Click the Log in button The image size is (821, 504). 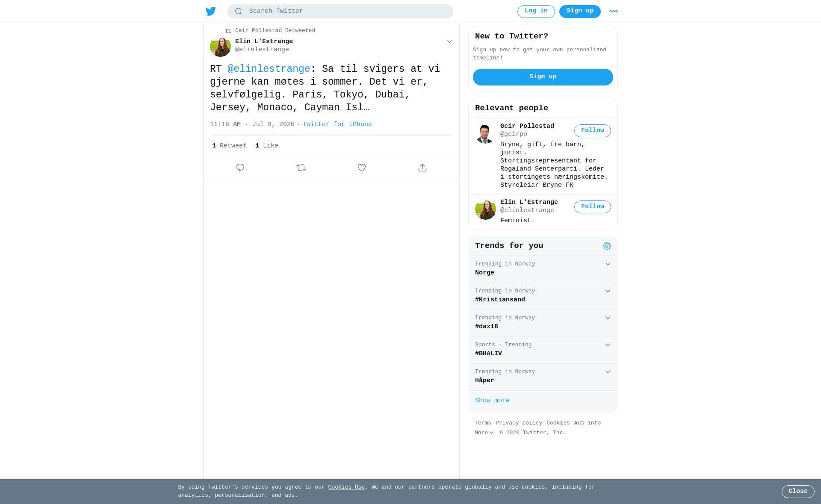[536, 12]
